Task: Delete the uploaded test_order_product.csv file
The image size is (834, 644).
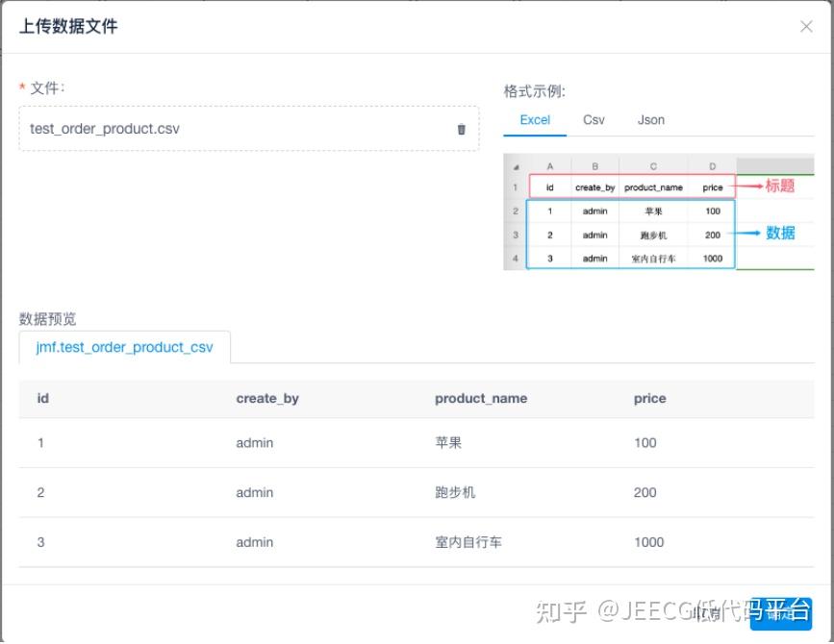Action: click(461, 129)
